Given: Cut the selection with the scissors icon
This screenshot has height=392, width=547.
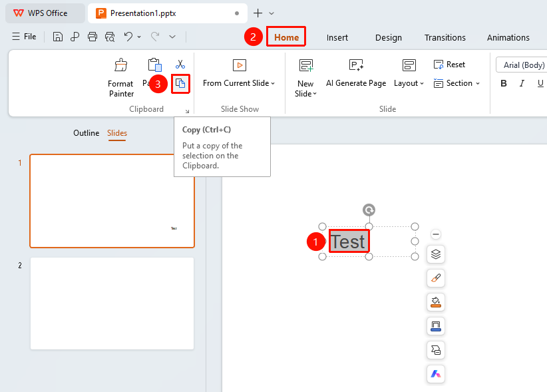Looking at the screenshot, I should coord(180,65).
